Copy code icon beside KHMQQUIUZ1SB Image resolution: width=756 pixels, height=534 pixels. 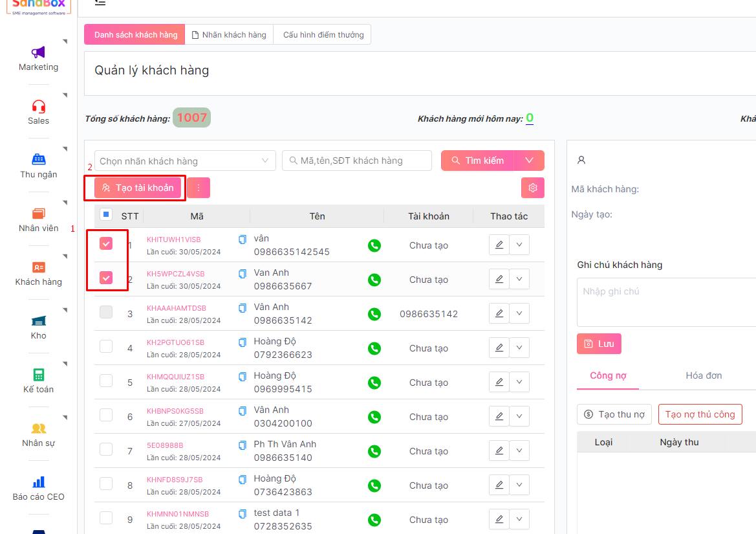(243, 377)
